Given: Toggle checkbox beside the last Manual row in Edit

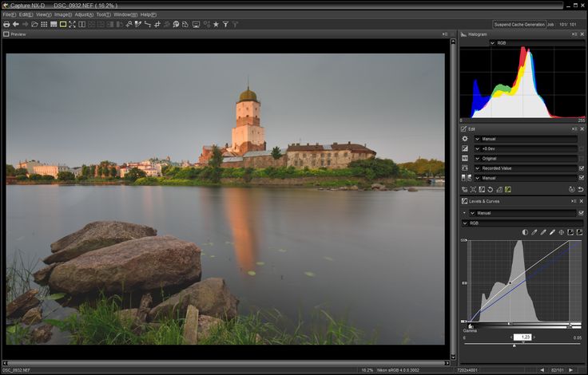Looking at the screenshot, I should tap(581, 178).
